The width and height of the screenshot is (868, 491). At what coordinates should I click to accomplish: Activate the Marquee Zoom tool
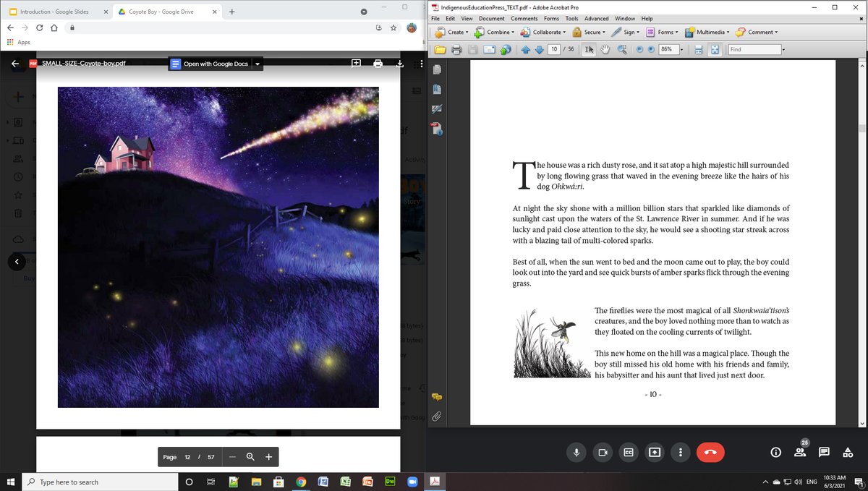(x=622, y=49)
